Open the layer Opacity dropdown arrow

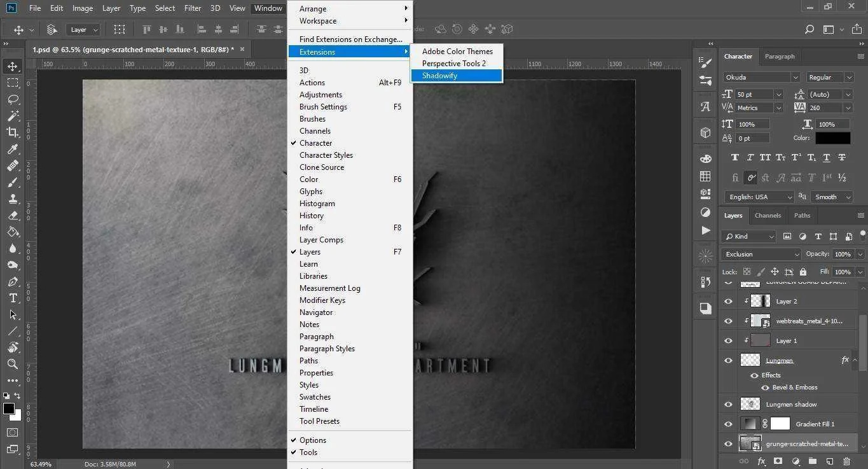coord(860,254)
